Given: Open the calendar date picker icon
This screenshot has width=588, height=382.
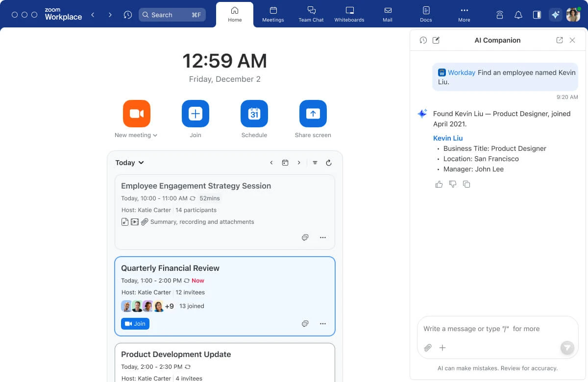Looking at the screenshot, I should point(285,163).
